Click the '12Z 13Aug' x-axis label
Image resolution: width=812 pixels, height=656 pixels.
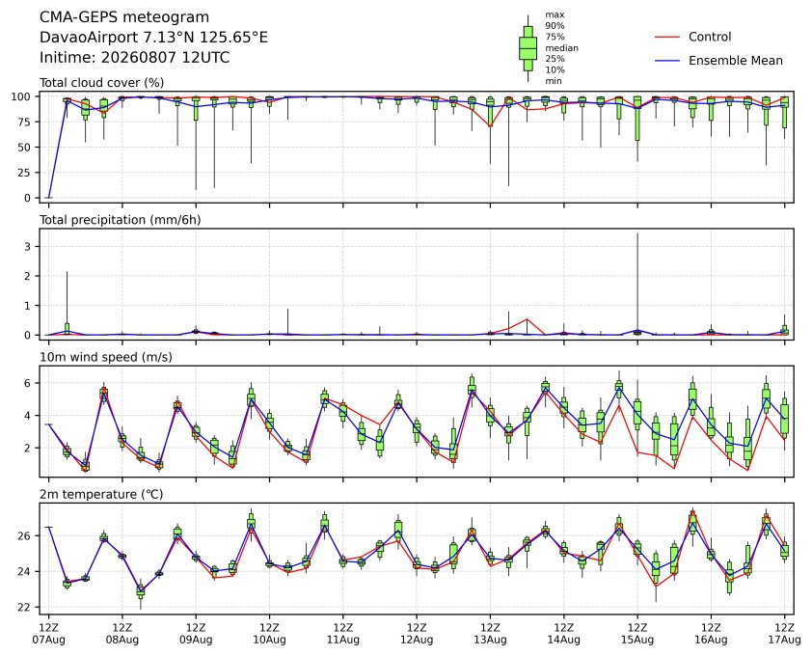click(490, 634)
